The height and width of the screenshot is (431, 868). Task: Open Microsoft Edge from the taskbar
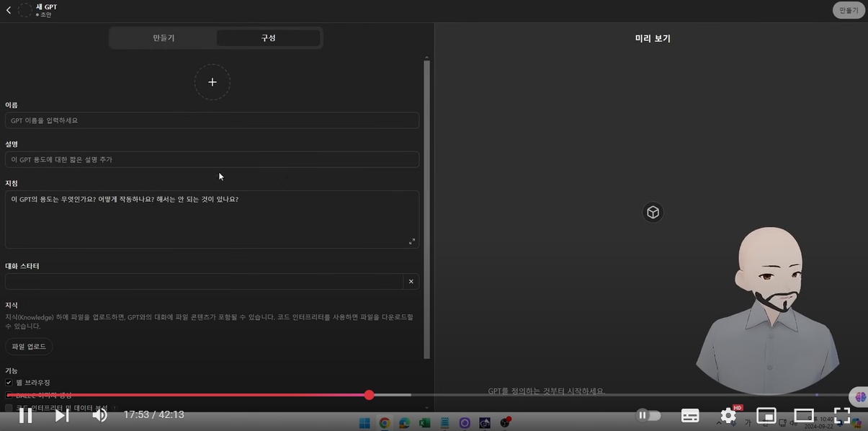pos(405,423)
